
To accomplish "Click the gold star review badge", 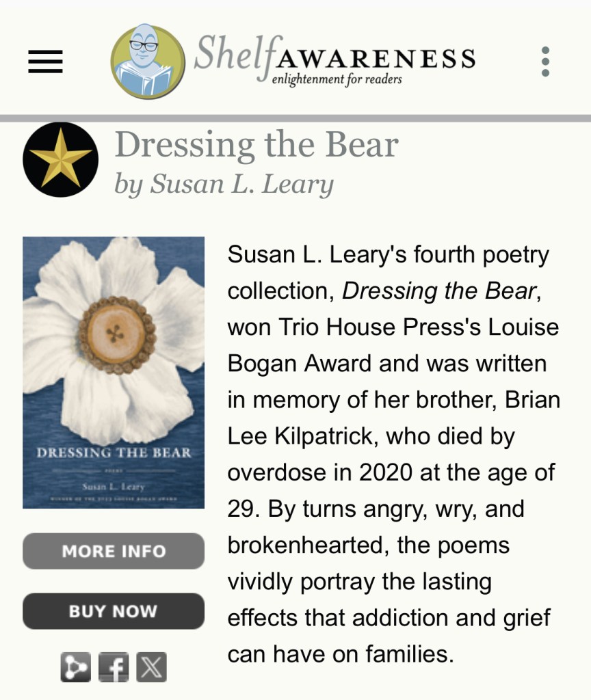I will [x=60, y=160].
